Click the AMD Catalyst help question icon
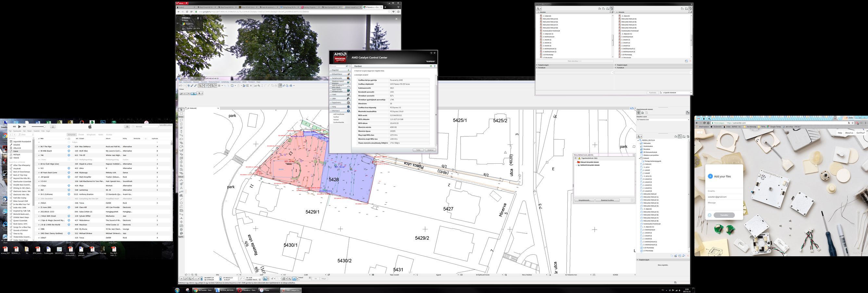868x293 pixels. (435, 66)
